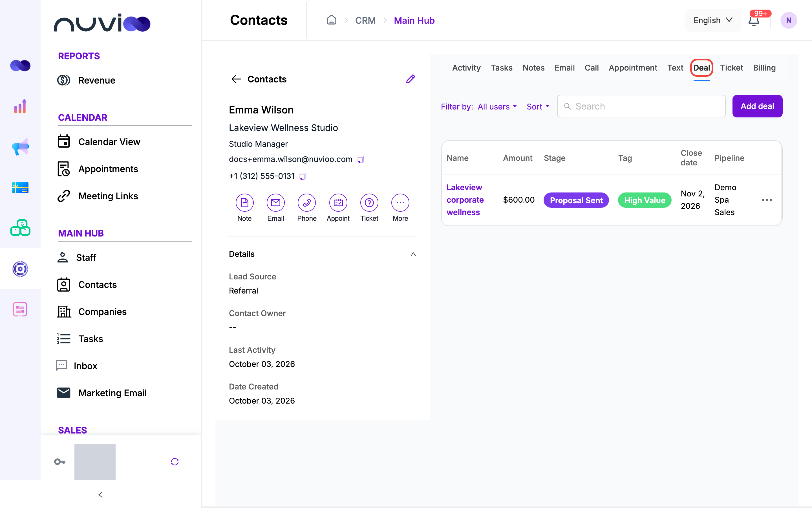Switch to the Activity tab
The height and width of the screenshot is (508, 812).
tap(466, 68)
